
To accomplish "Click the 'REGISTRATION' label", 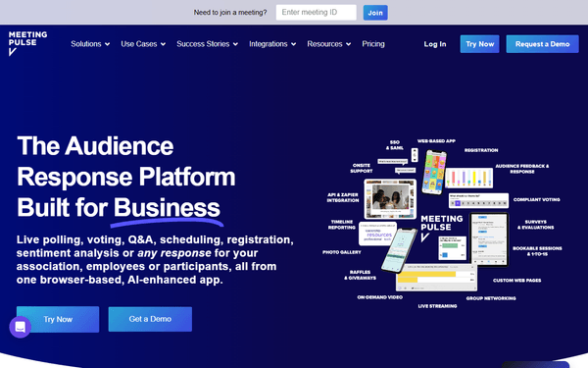I will (x=481, y=150).
